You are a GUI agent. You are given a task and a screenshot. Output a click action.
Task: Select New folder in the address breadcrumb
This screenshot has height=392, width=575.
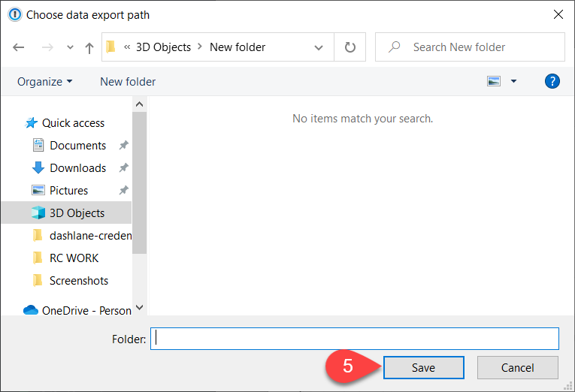(x=238, y=47)
